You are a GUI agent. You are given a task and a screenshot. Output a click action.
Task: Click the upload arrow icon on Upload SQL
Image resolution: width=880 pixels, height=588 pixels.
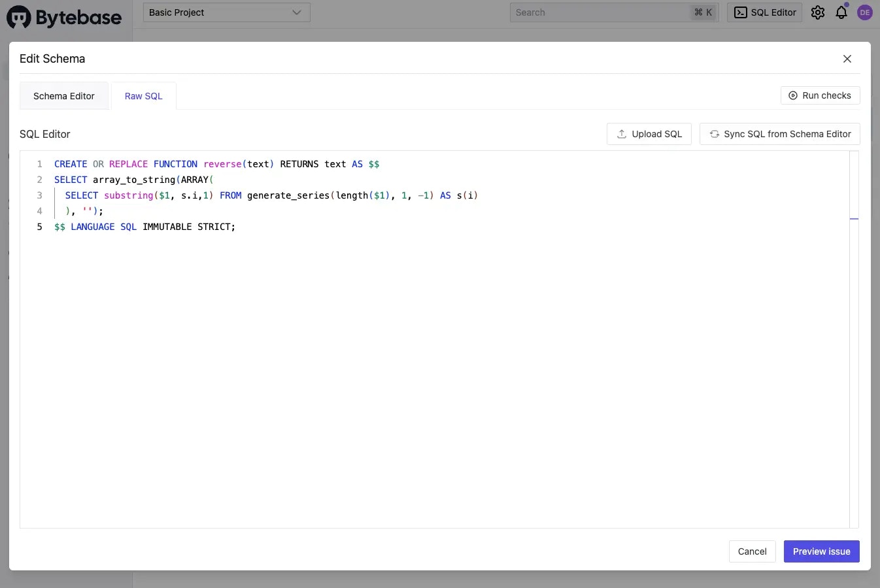click(x=620, y=133)
